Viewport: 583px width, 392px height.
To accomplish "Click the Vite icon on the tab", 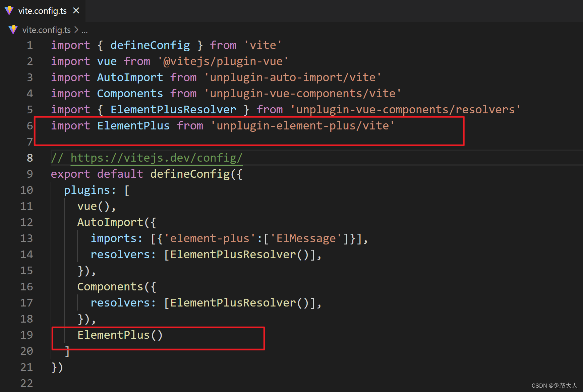I will (9, 11).
